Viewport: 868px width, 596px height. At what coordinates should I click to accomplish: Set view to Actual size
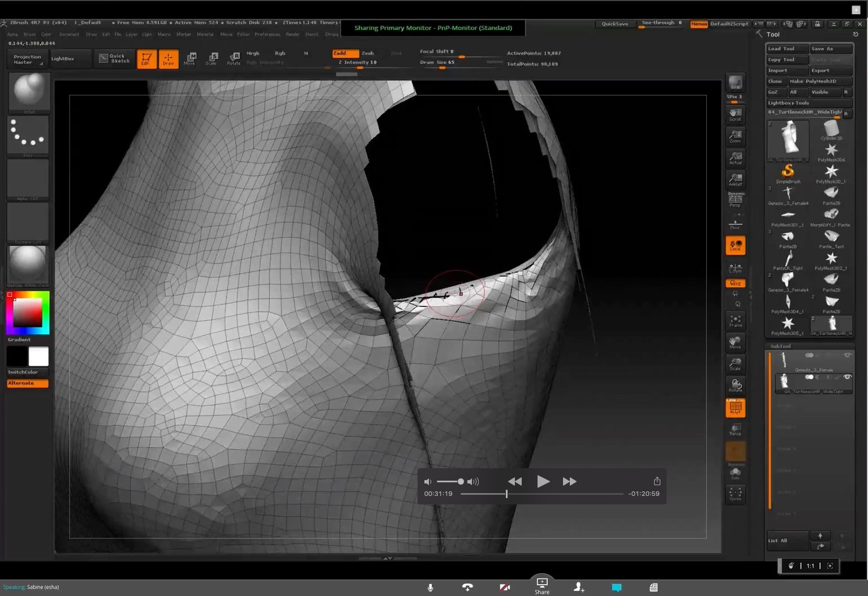pyautogui.click(x=735, y=158)
